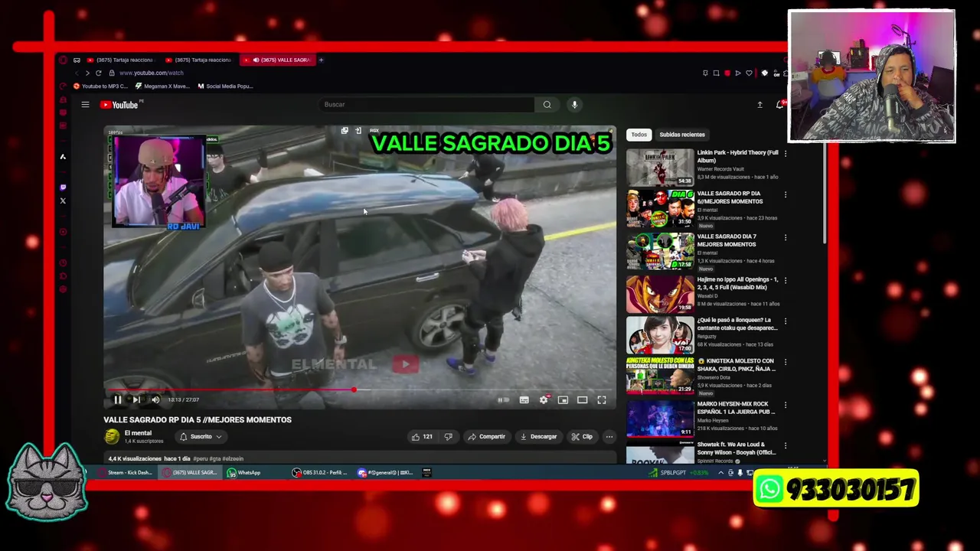The width and height of the screenshot is (980, 551).
Task: Open the KINGTEKA MOLESTO video title
Action: (736, 365)
